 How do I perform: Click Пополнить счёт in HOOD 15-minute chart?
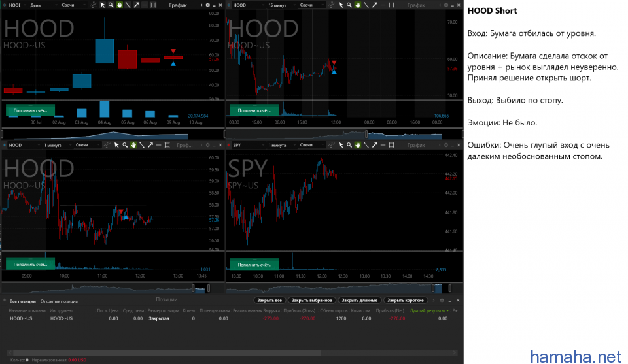[x=254, y=110]
